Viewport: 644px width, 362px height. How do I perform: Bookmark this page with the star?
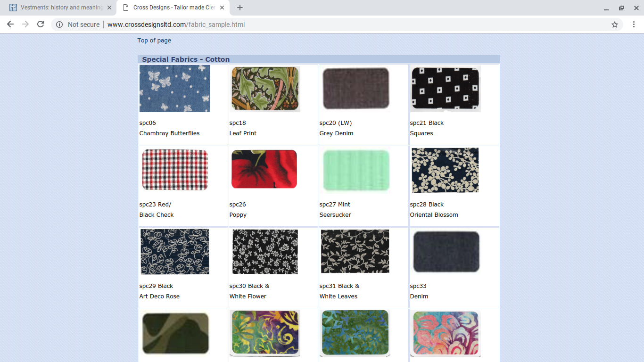pos(615,25)
